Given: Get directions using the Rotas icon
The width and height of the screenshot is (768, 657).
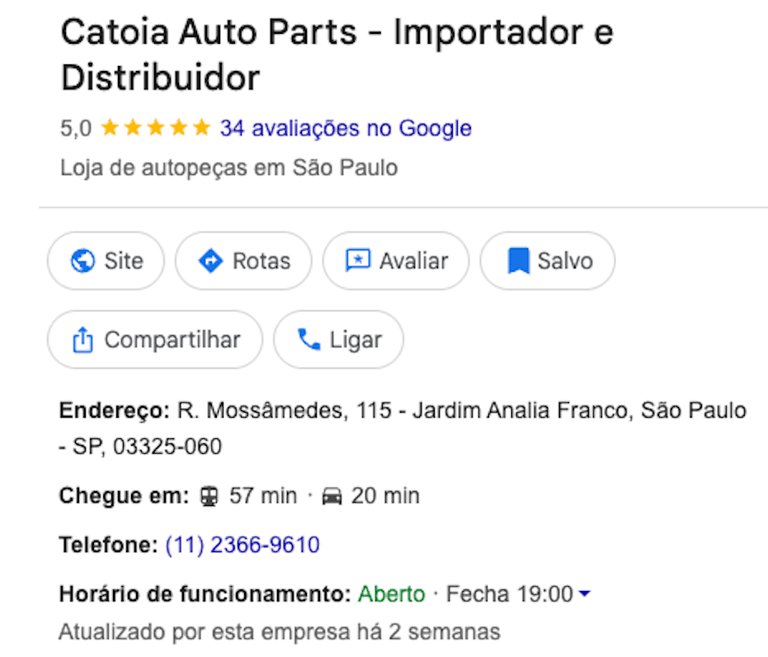Looking at the screenshot, I should point(210,261).
